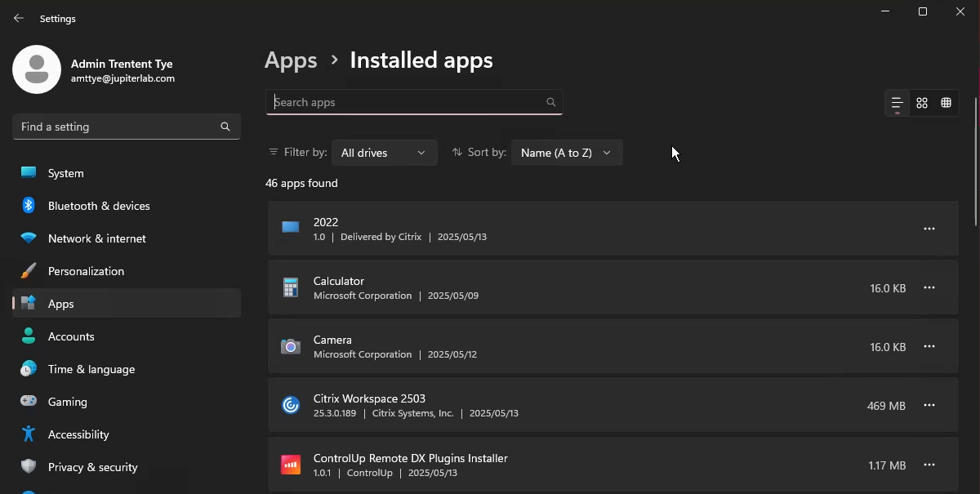The width and height of the screenshot is (980, 494).
Task: Click the ControlUp Remote DX icon
Action: click(291, 465)
